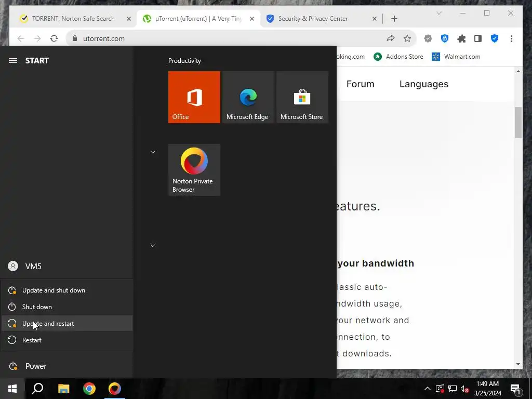Toggle browser side panel icon
Viewport: 532px width, 399px height.
[x=478, y=38]
